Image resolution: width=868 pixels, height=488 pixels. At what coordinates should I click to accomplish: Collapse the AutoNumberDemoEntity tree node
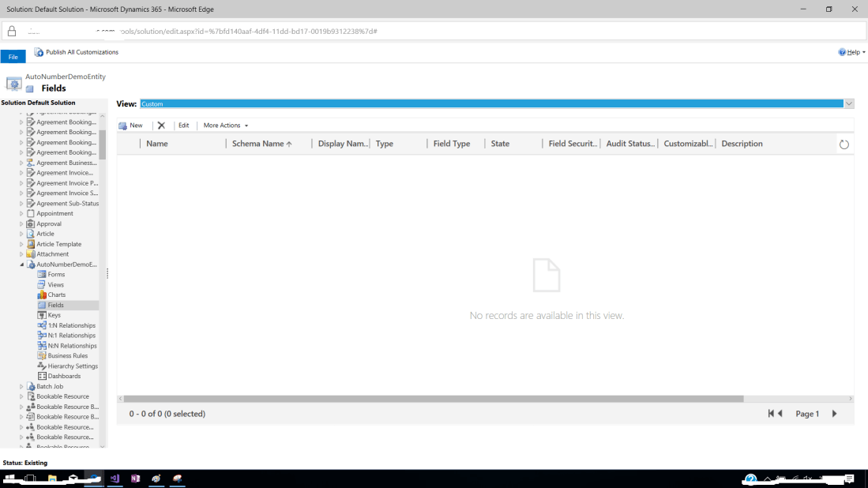pyautogui.click(x=22, y=265)
